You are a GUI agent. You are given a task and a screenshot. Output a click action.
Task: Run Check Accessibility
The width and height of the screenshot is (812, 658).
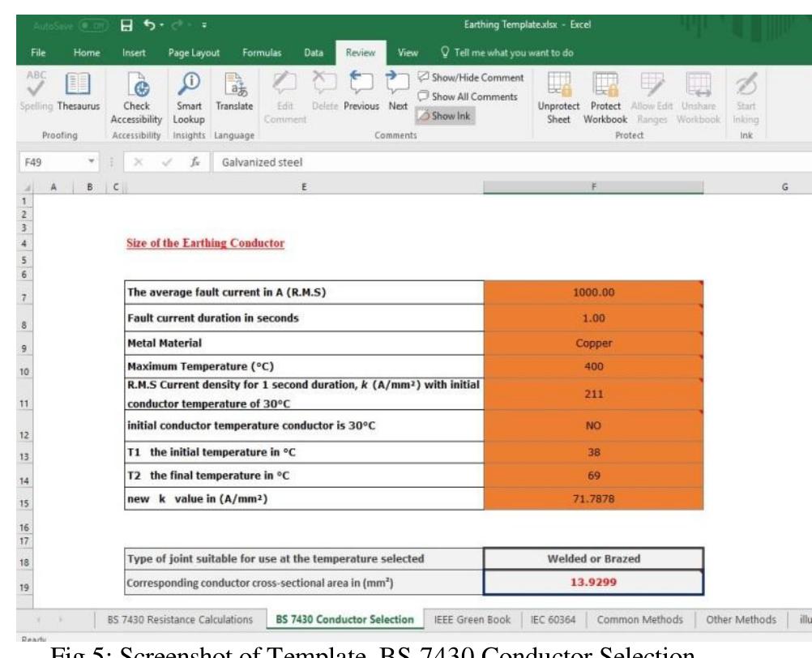(136, 98)
